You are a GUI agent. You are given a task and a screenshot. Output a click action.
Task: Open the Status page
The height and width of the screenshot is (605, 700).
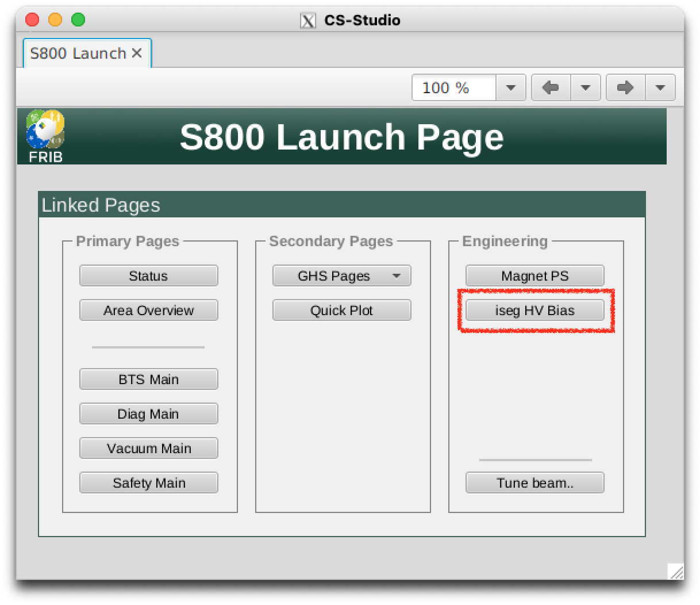click(148, 276)
